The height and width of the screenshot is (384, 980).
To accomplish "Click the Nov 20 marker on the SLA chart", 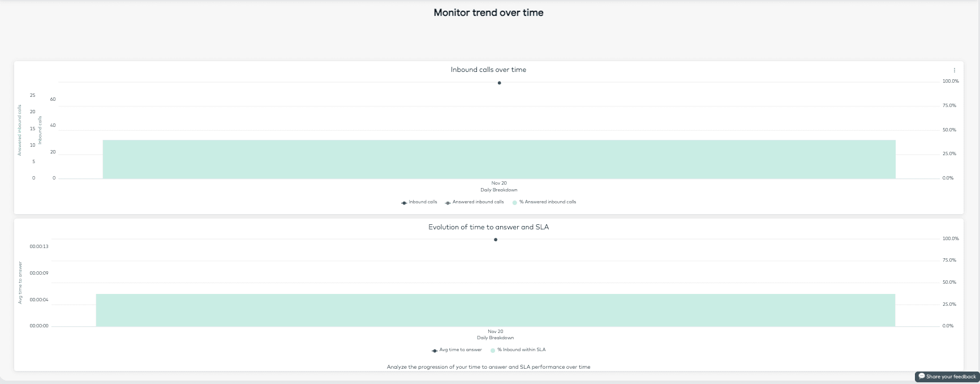I will pyautogui.click(x=496, y=240).
